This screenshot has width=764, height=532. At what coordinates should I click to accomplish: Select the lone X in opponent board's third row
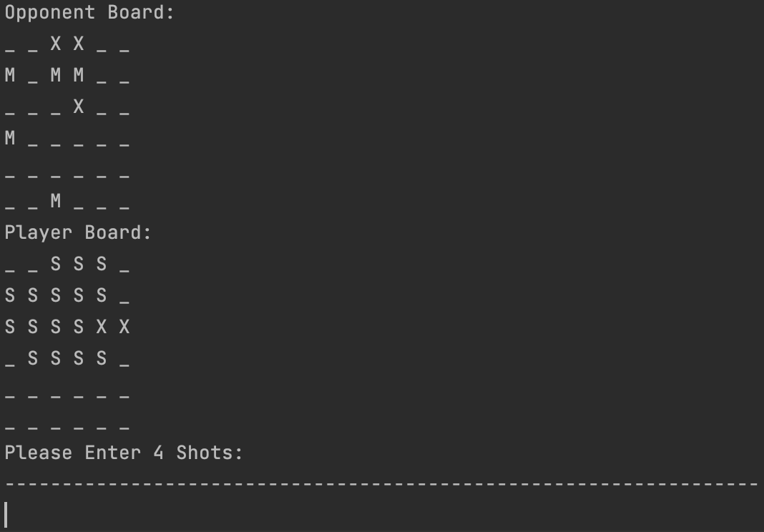[x=79, y=107]
